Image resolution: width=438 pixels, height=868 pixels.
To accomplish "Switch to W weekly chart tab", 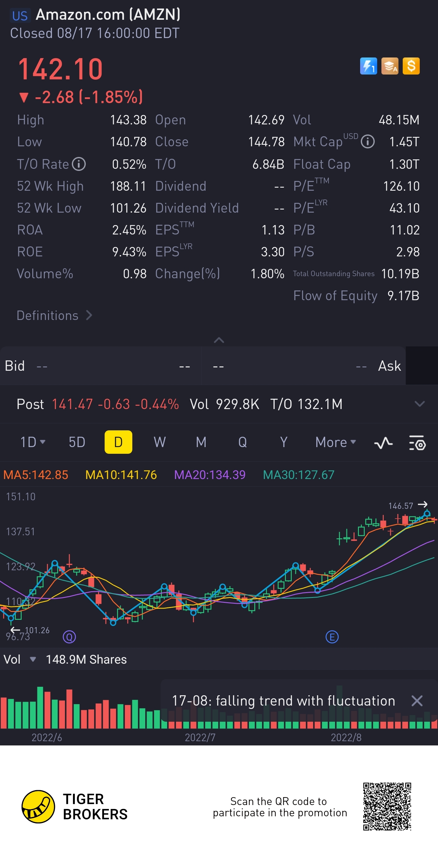I will pos(160,442).
